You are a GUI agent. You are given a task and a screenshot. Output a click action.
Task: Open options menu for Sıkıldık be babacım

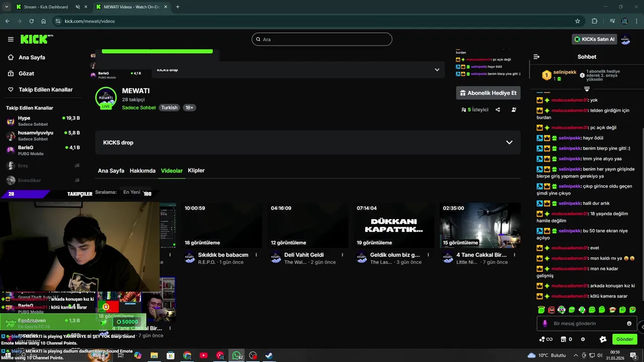pos(256,255)
